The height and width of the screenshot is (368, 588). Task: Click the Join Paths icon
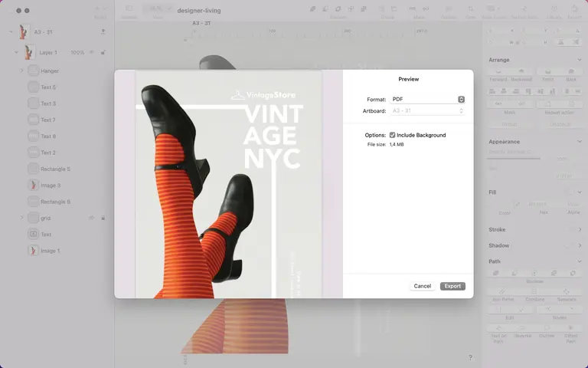(502, 292)
